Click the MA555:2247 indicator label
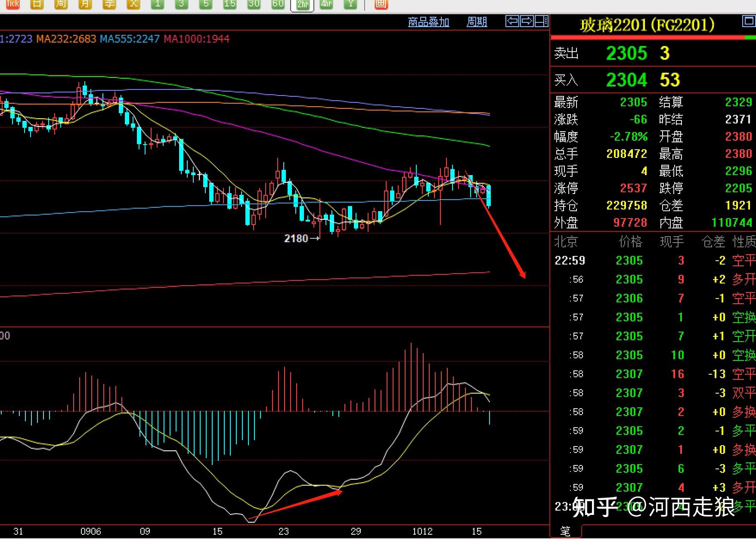The image size is (756, 539). point(130,39)
